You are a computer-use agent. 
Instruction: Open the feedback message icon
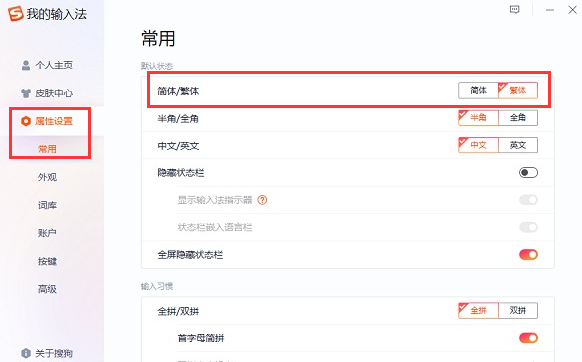514,10
